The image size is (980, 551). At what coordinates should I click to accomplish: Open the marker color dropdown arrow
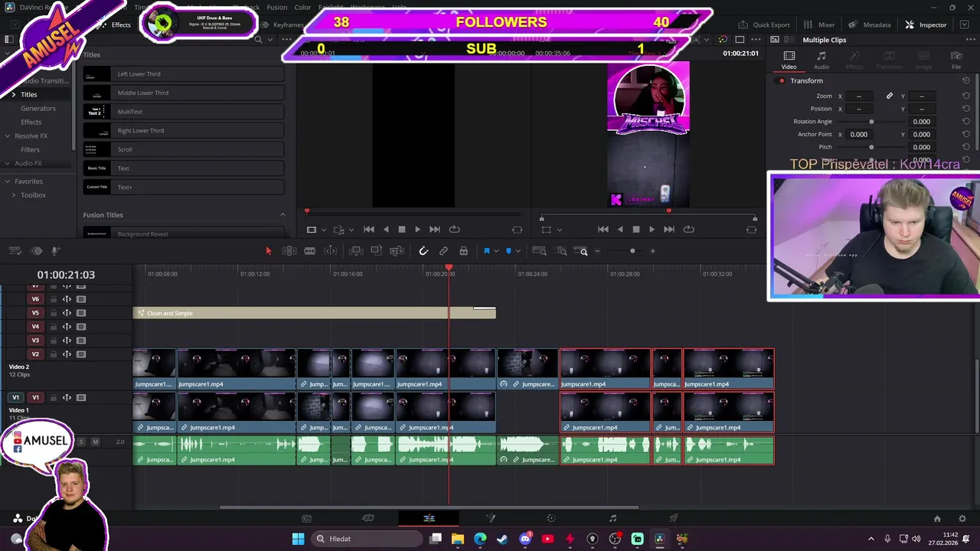pos(518,251)
